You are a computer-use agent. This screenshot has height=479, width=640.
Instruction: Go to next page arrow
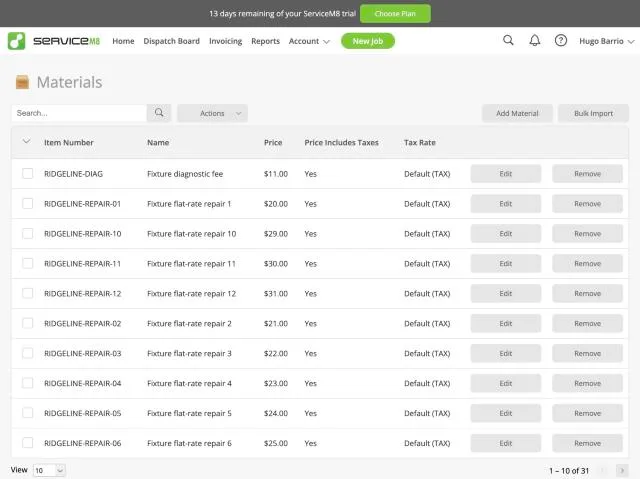pos(622,470)
